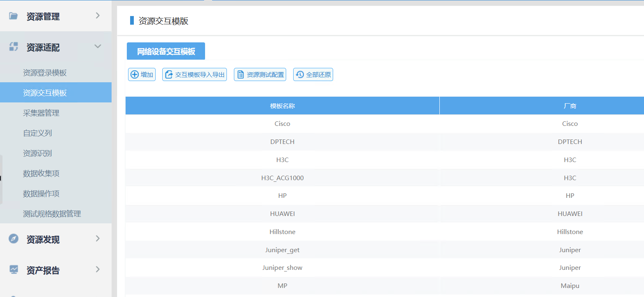This screenshot has width=644, height=297.
Task: Open the 资源发现 menu section
Action: pyautogui.click(x=56, y=239)
